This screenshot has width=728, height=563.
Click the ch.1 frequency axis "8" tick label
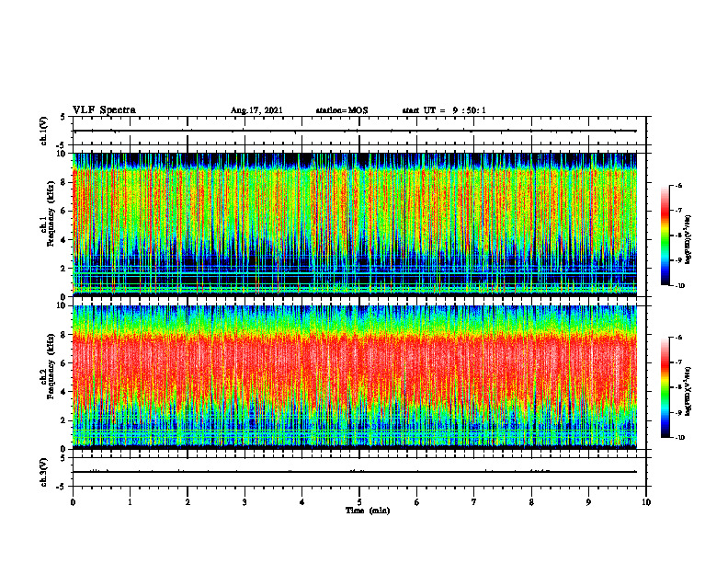pos(64,182)
